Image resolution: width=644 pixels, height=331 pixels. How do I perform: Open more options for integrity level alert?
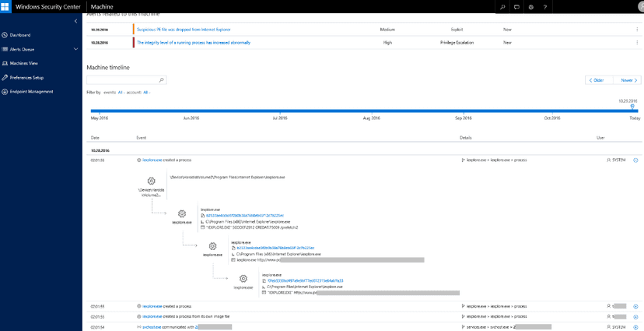(637, 42)
